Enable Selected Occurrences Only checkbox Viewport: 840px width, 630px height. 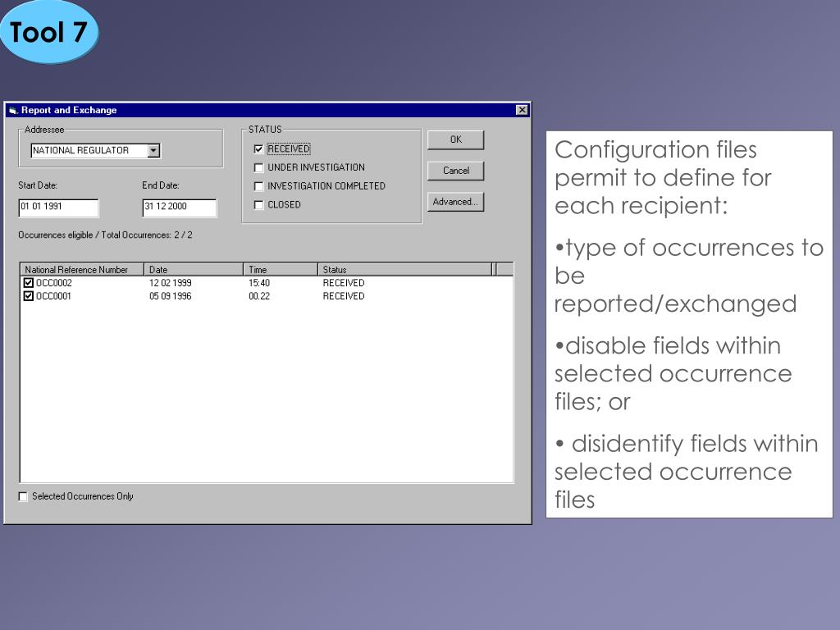23,496
